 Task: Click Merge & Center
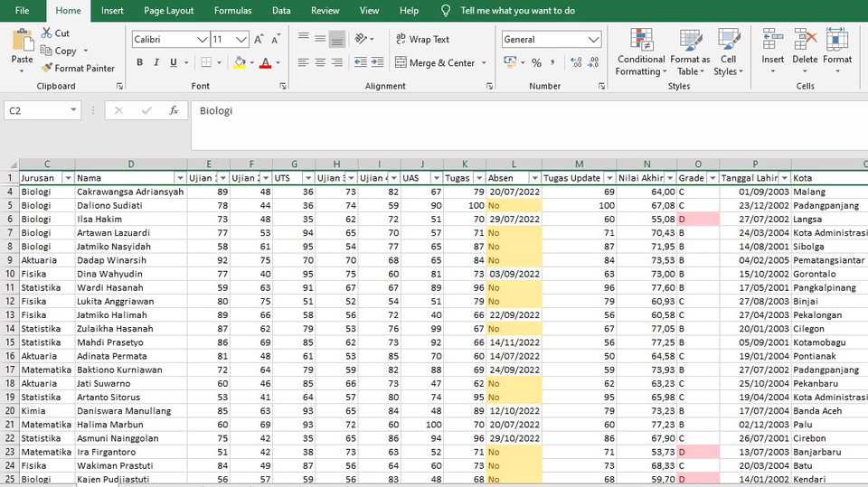tap(435, 62)
